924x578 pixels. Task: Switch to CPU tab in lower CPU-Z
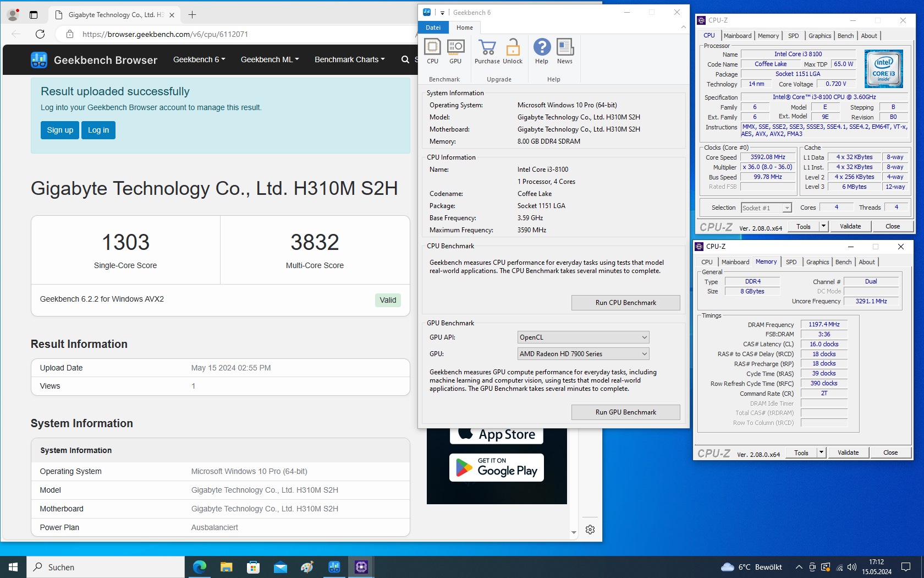pyautogui.click(x=707, y=262)
